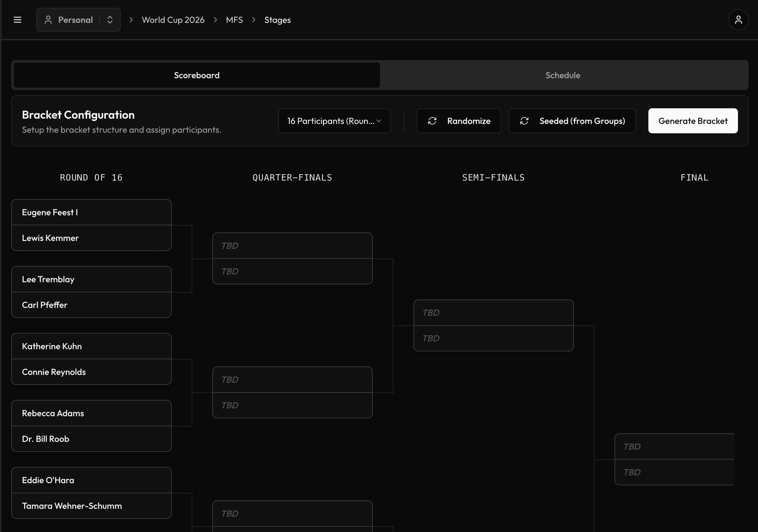Image resolution: width=758 pixels, height=532 pixels.
Task: Click the Round of 16 column header
Action: click(91, 178)
